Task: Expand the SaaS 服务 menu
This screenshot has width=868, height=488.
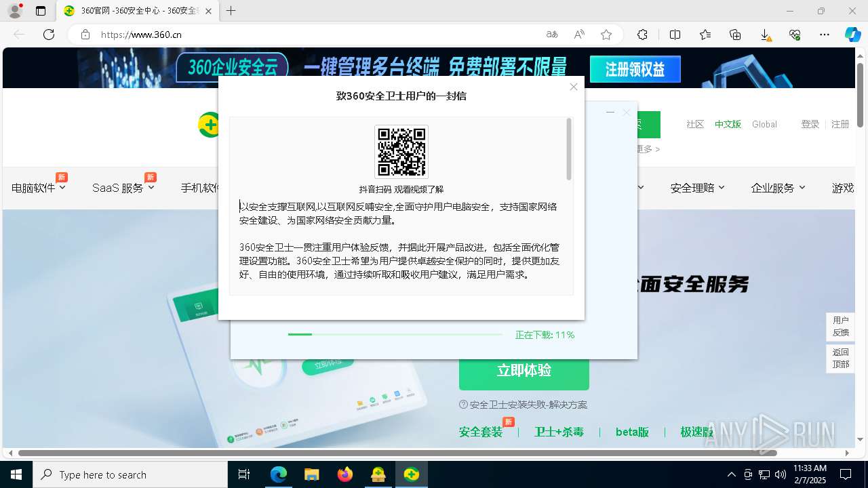Action: (x=123, y=188)
